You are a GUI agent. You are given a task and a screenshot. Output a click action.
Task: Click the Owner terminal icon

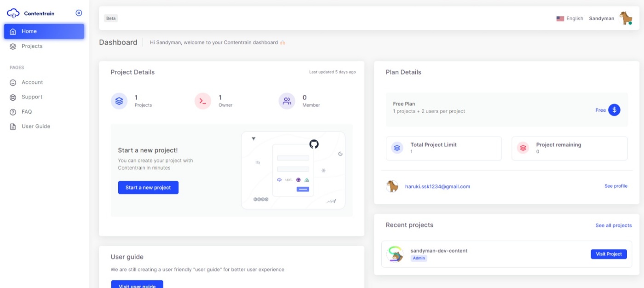click(x=203, y=101)
